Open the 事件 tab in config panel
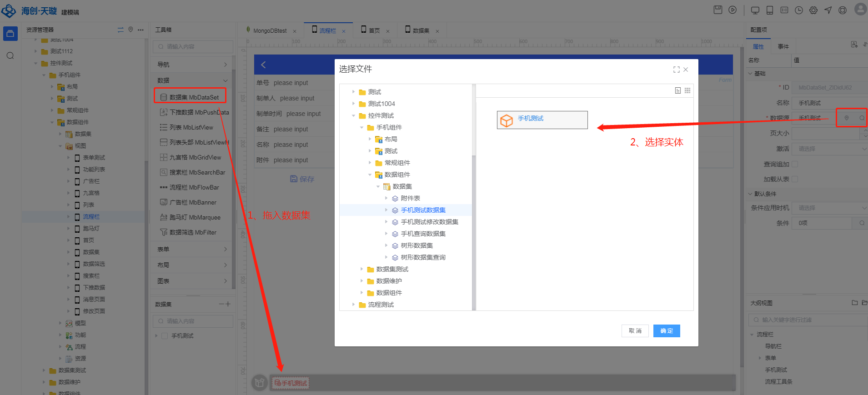 point(783,46)
